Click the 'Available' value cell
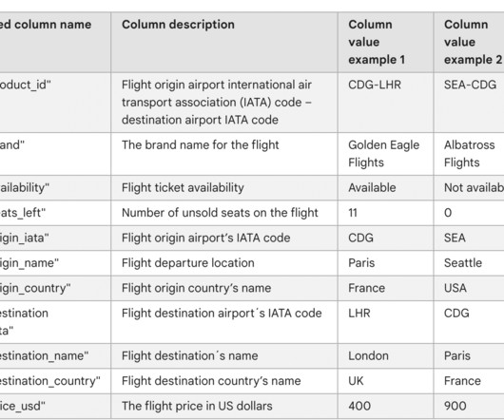504x420 pixels. 385,188
